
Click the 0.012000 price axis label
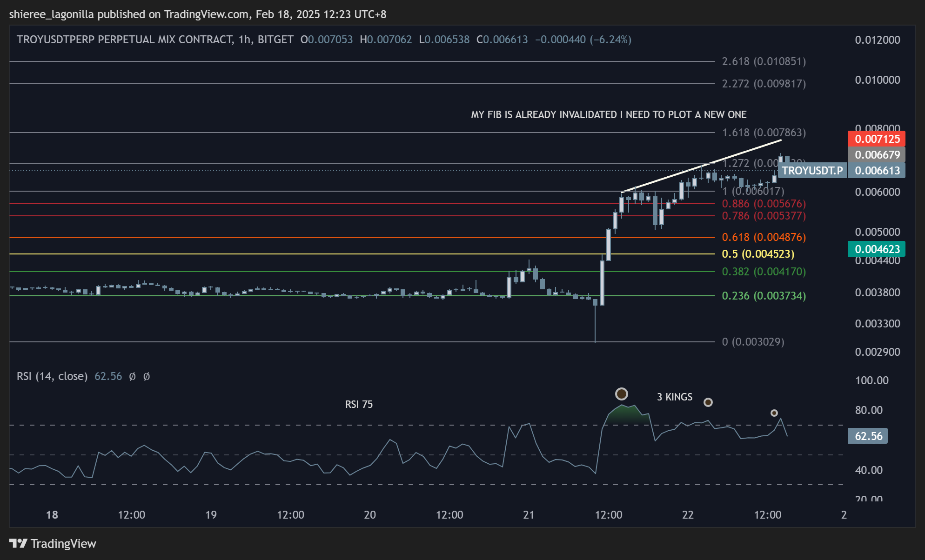click(x=878, y=40)
